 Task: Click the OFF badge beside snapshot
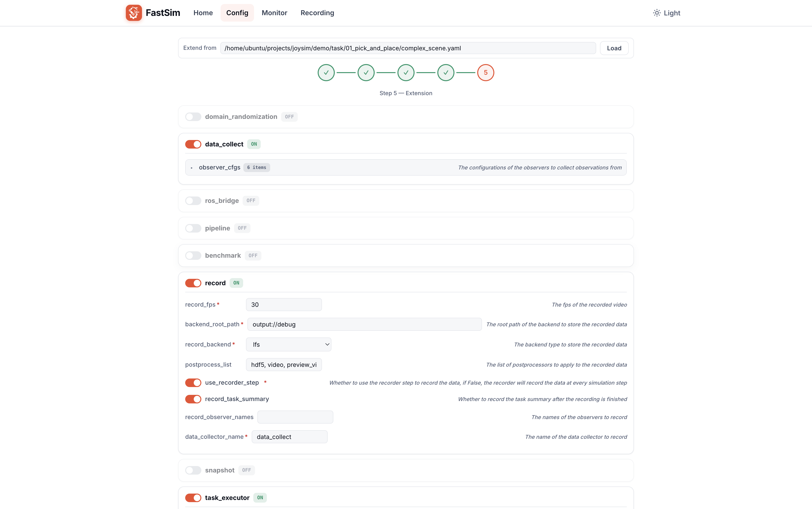246,470
